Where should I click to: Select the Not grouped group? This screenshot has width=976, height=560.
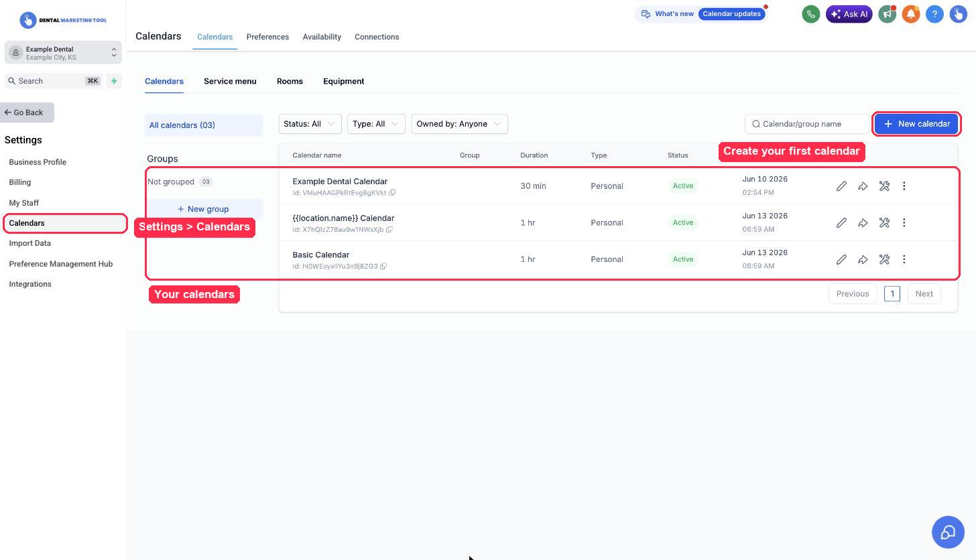[x=179, y=182]
